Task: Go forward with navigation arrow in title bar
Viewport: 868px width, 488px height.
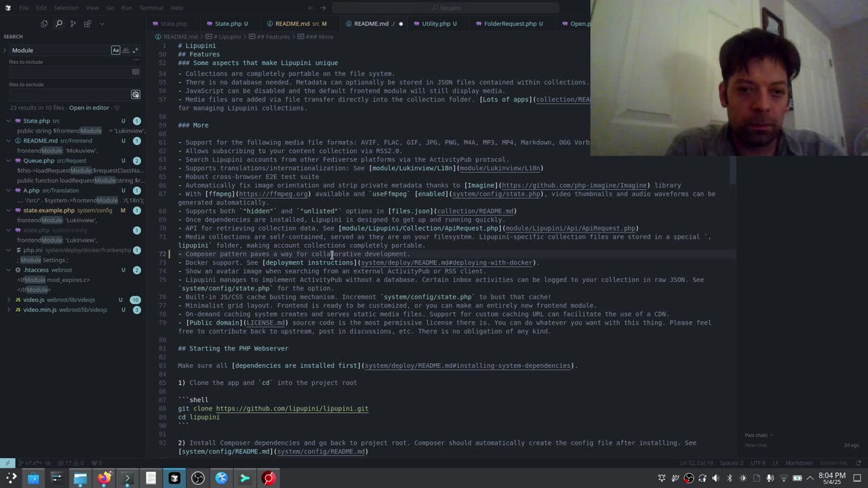Action: tap(323, 8)
